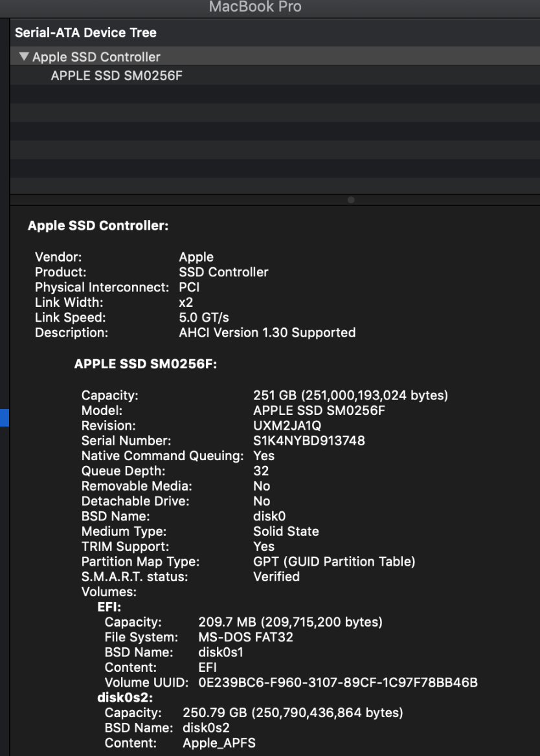The width and height of the screenshot is (540, 756).
Task: Click the Vendor value Apple
Action: tap(196, 257)
